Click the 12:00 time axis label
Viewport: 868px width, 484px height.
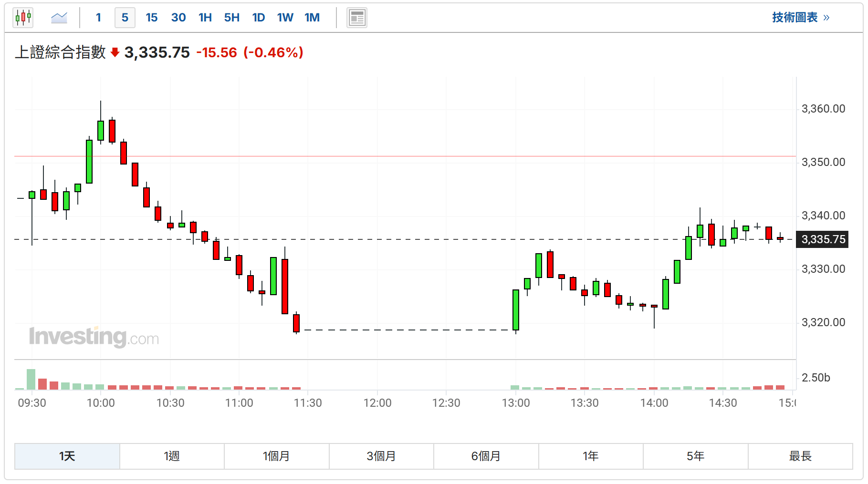(377, 403)
